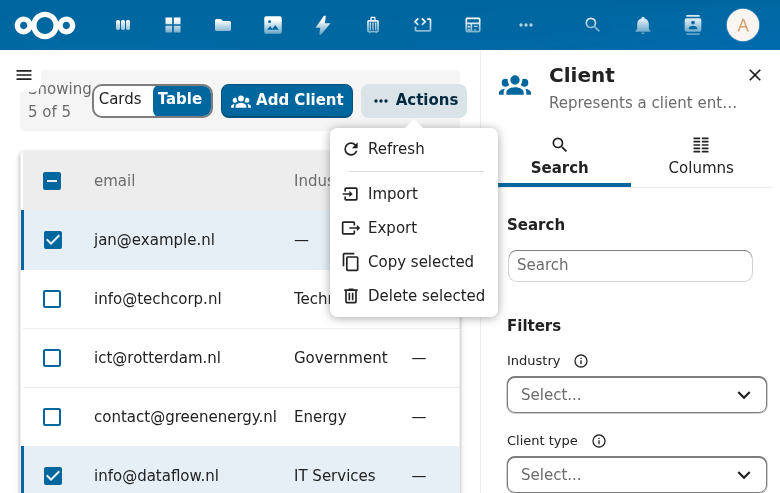780x493 pixels.
Task: Close the Client sidebar panel
Action: [x=755, y=75]
